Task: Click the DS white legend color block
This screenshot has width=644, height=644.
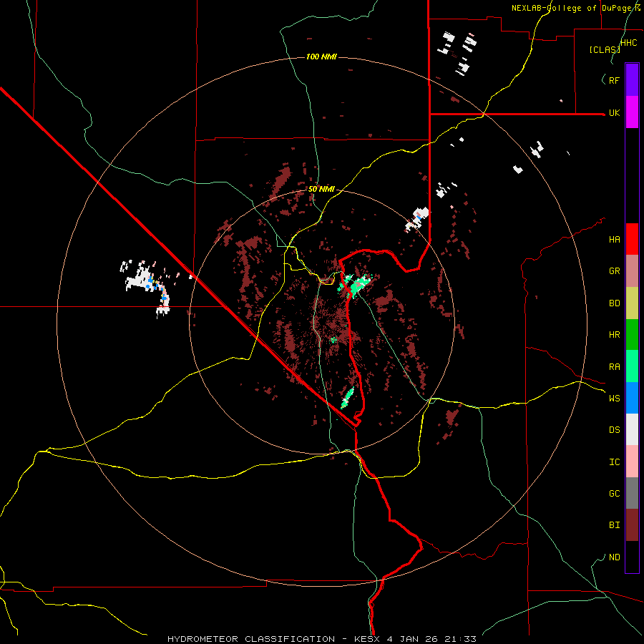Action: (x=632, y=429)
